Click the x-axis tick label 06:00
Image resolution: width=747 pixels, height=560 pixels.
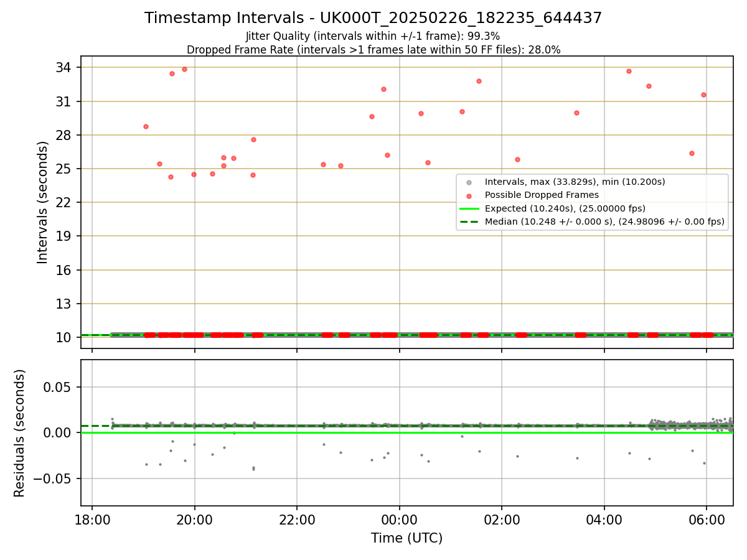point(707,520)
